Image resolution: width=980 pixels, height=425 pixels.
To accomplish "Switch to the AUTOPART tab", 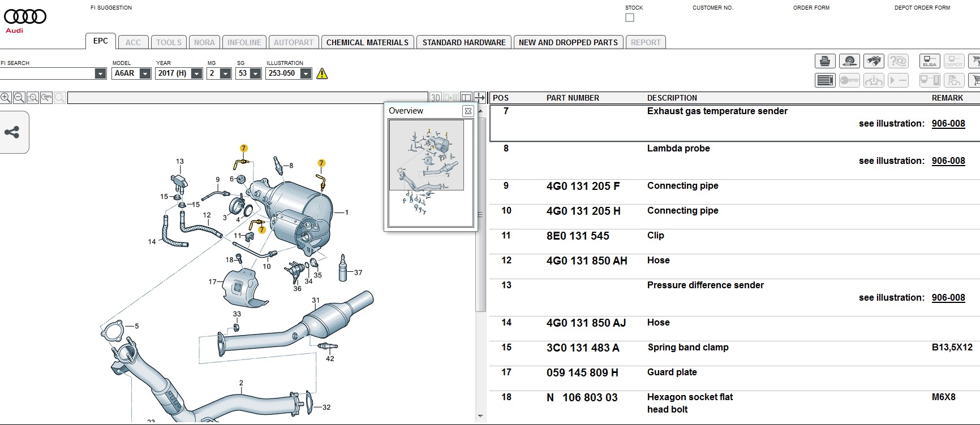I will (x=294, y=42).
